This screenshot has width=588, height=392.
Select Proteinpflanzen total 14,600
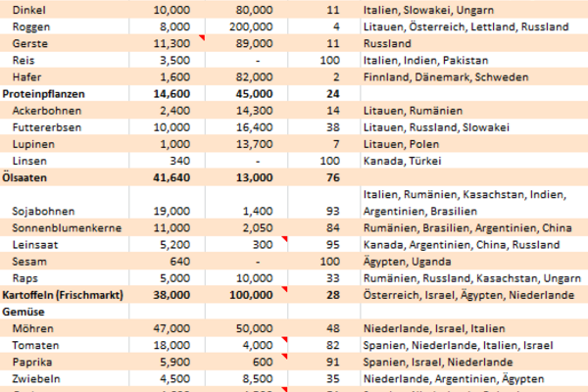point(171,94)
